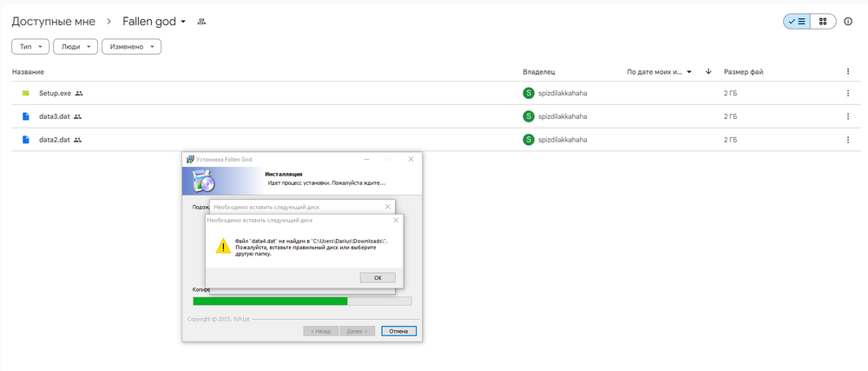The height and width of the screenshot is (371, 868).
Task: Click OK in the missing disk dialog
Action: [x=378, y=277]
